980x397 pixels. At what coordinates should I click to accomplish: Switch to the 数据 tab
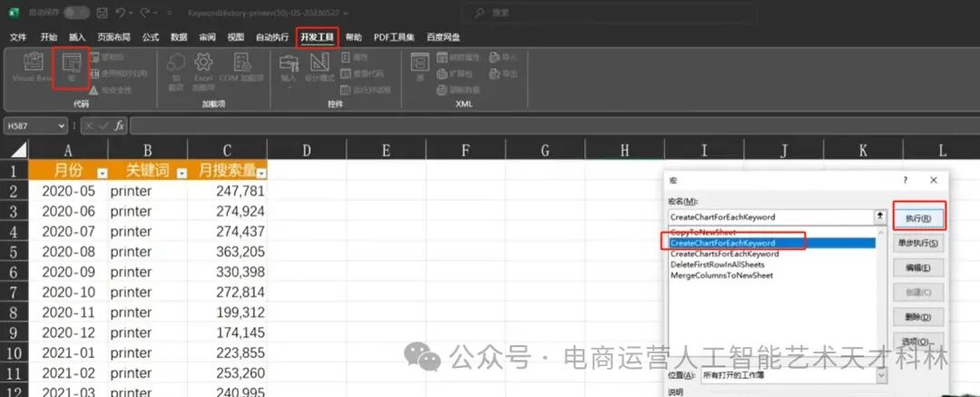[x=179, y=37]
